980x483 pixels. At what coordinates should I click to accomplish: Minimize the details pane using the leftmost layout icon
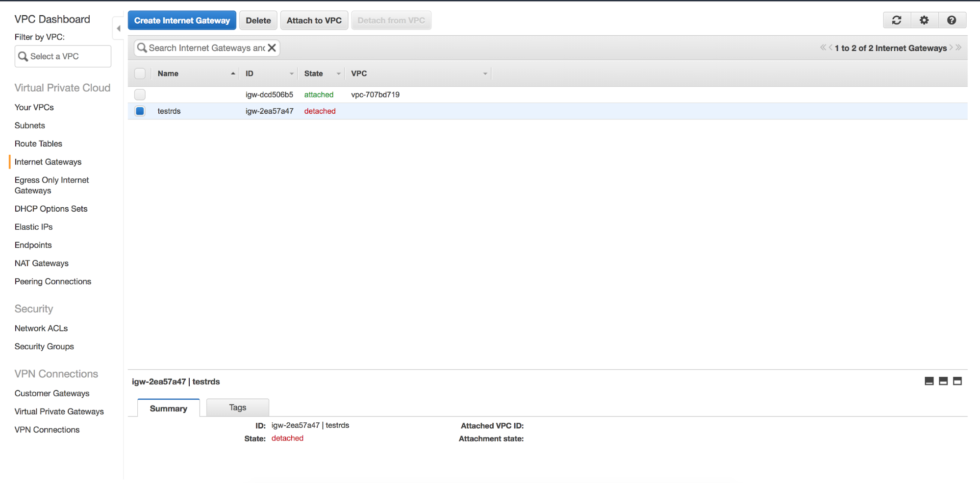click(x=929, y=381)
